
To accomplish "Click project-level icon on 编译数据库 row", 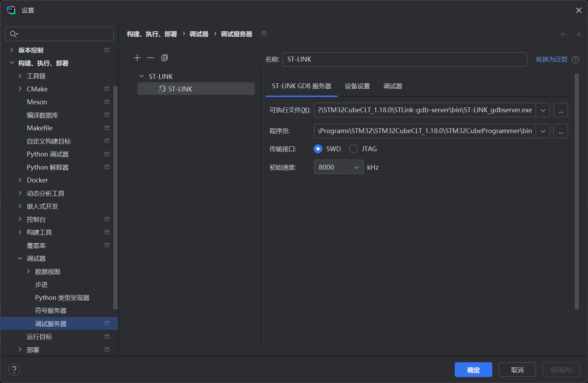I will 107,115.
